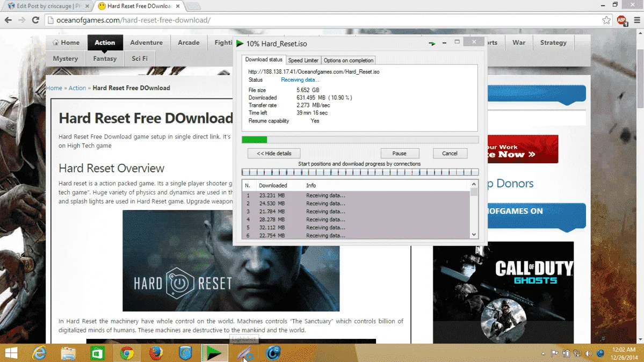Reload the page with the refresh icon
The image size is (644, 362).
(x=36, y=20)
